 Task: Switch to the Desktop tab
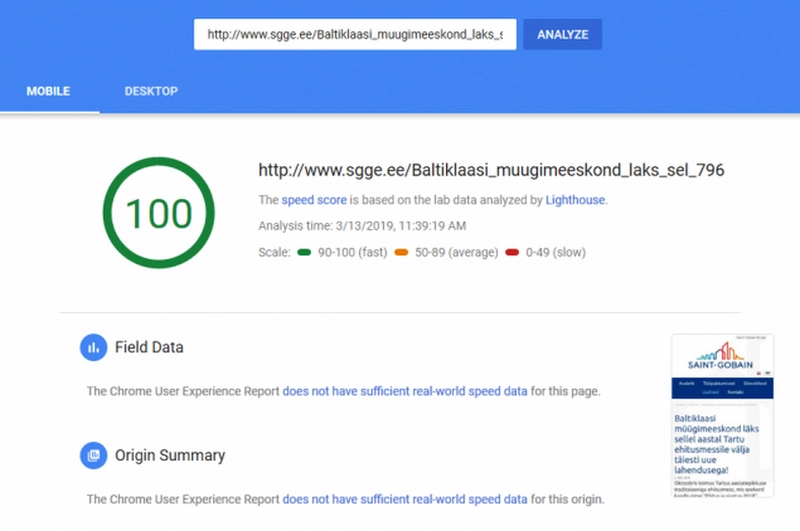151,91
